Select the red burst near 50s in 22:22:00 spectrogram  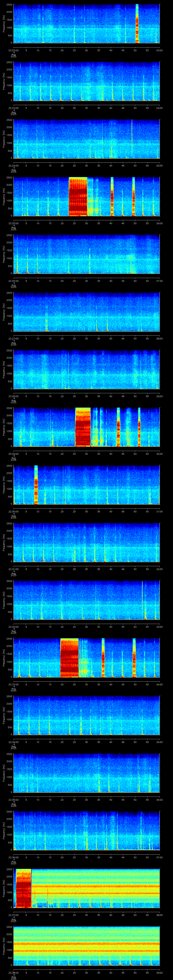coord(137,24)
